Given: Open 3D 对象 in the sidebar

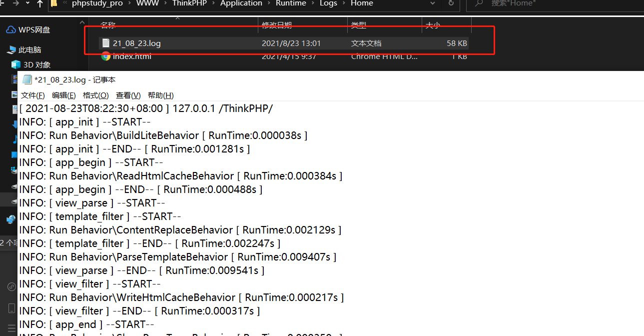Looking at the screenshot, I should 37,64.
